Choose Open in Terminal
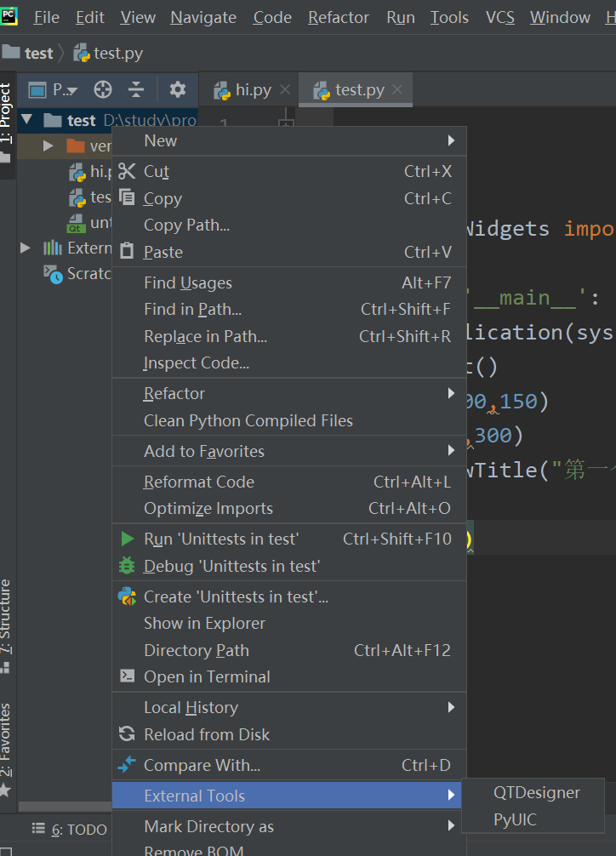The image size is (616, 856). [x=204, y=676]
